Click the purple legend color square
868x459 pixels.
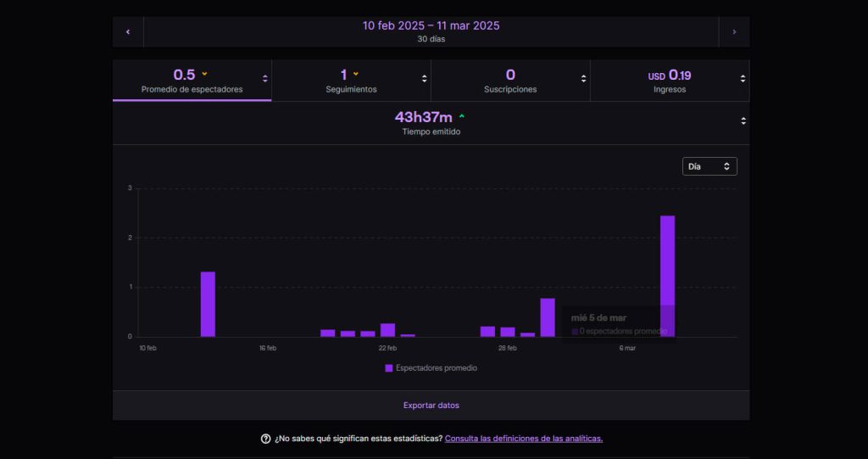click(x=389, y=368)
